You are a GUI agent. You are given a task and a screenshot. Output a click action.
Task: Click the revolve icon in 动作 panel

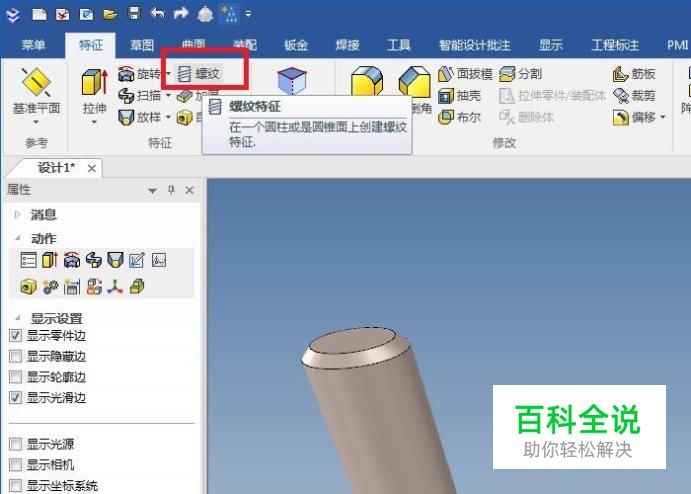click(72, 260)
